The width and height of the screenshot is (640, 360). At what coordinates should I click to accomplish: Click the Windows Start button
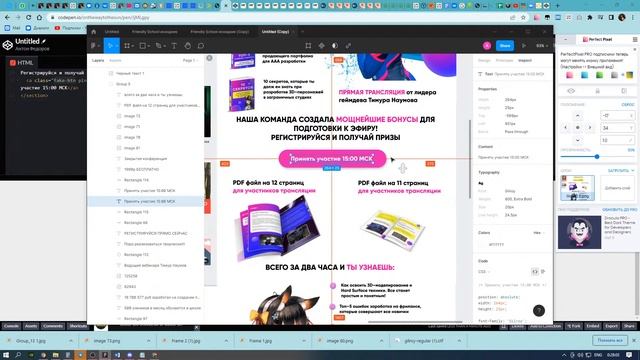tap(6, 355)
